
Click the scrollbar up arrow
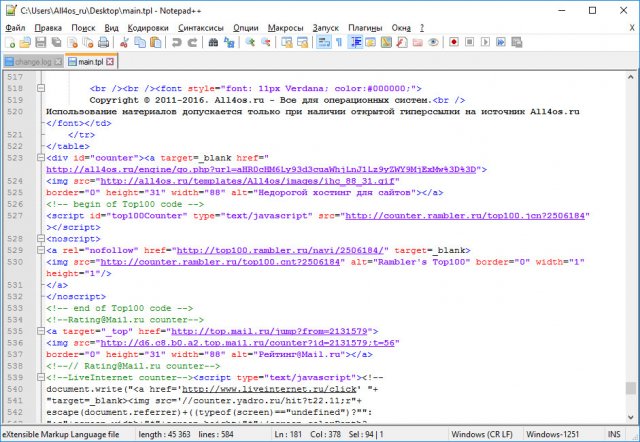(x=631, y=77)
